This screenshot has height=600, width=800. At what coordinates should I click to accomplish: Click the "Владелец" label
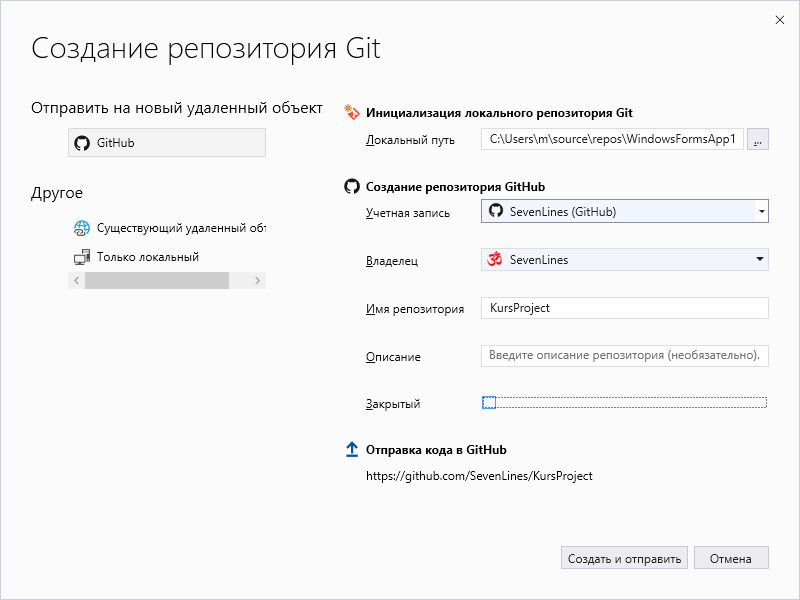pos(392,261)
